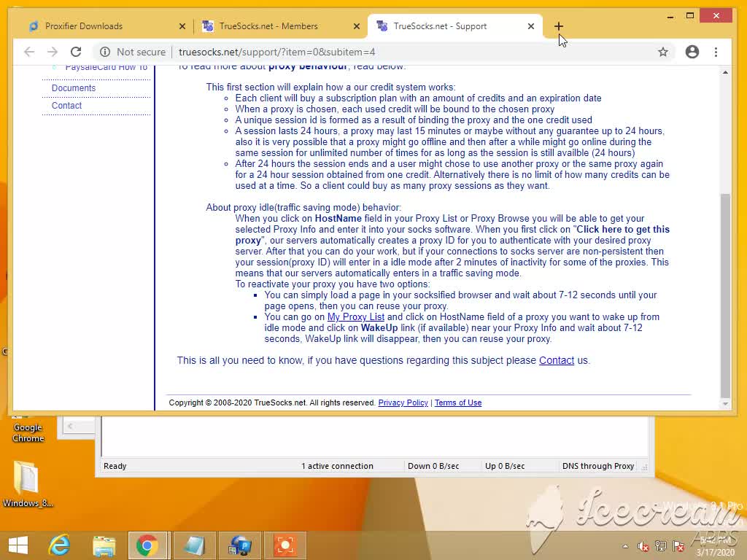Open the Documents sidebar link

coord(74,88)
